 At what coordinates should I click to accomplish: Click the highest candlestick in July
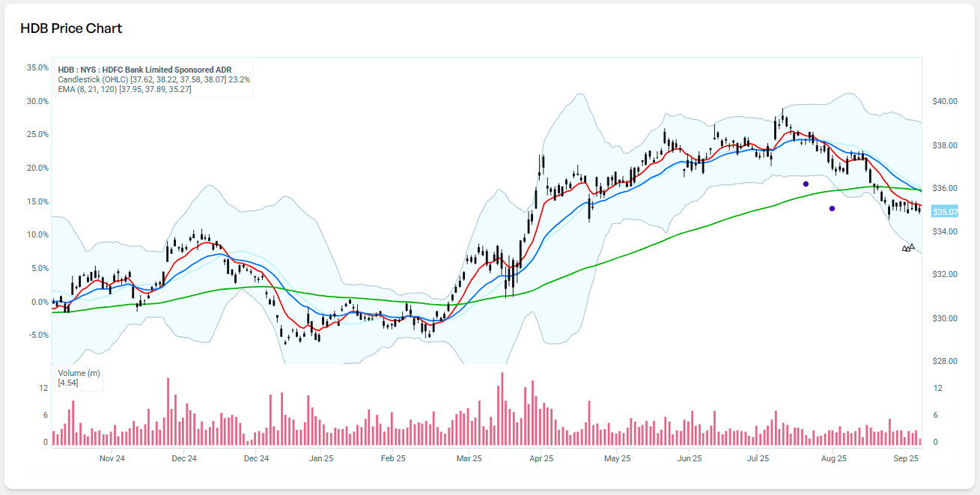coord(782,116)
